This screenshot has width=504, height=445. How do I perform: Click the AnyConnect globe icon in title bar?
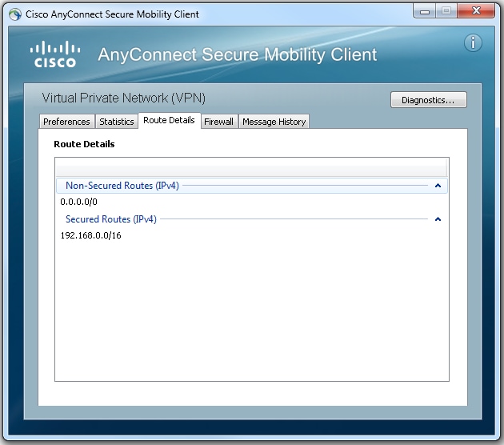pos(15,14)
